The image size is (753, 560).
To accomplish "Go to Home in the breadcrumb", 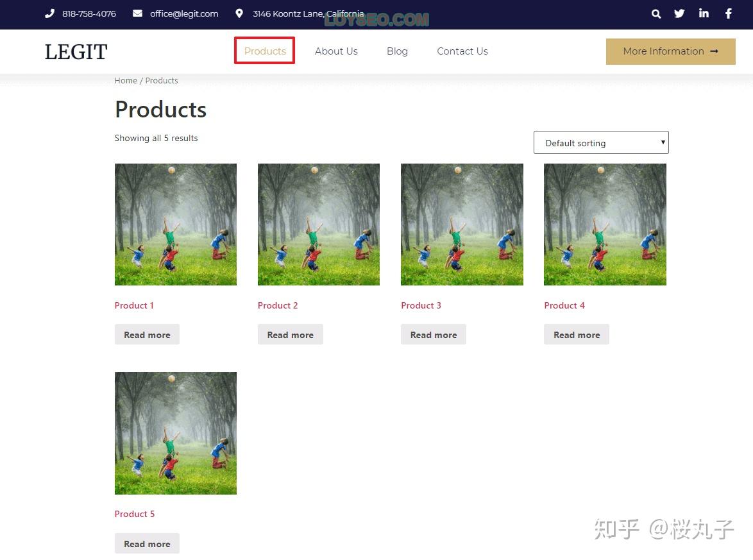I will coord(125,80).
